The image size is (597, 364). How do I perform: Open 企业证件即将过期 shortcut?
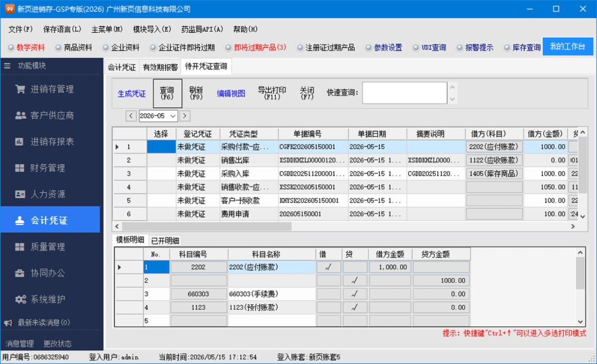click(182, 48)
